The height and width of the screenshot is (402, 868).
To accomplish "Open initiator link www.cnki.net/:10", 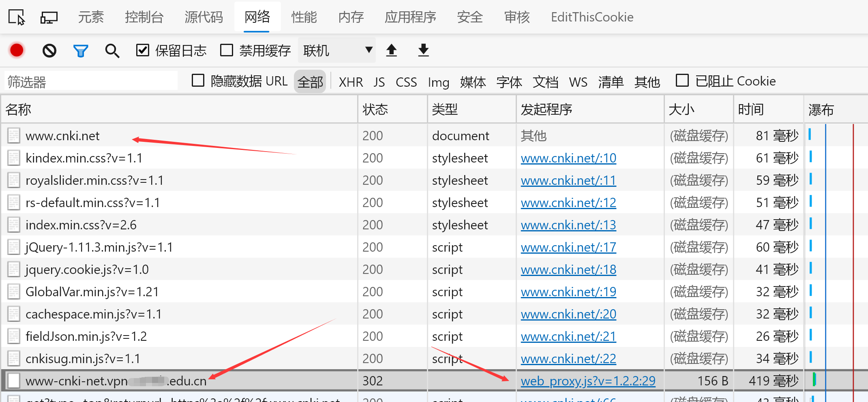I will (568, 158).
